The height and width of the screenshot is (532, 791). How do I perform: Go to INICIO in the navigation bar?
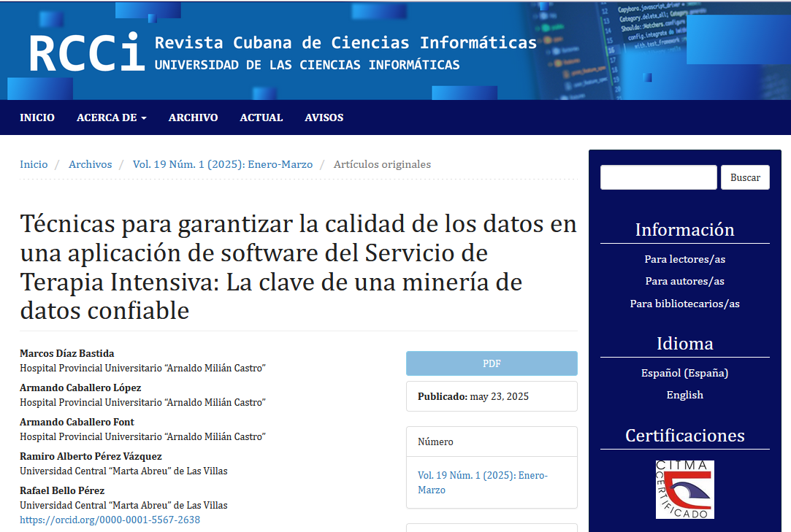37,117
